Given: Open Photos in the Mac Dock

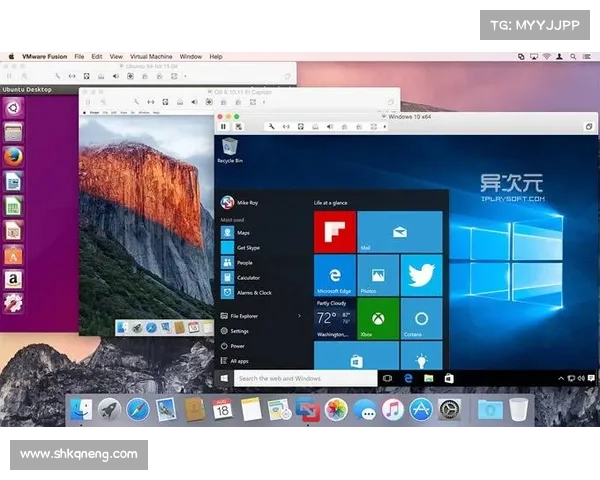Looking at the screenshot, I should pos(336,410).
